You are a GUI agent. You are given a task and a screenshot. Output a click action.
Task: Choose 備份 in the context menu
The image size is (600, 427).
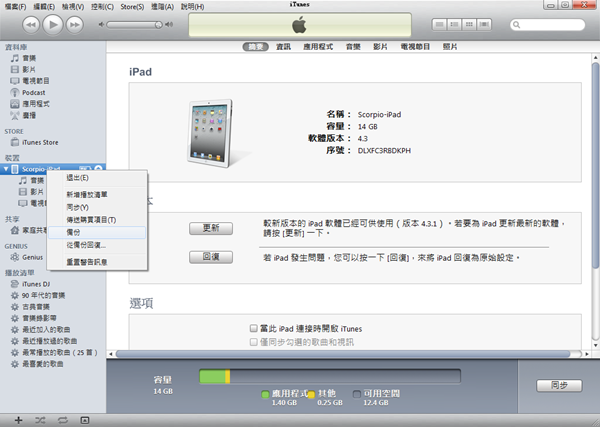point(97,233)
